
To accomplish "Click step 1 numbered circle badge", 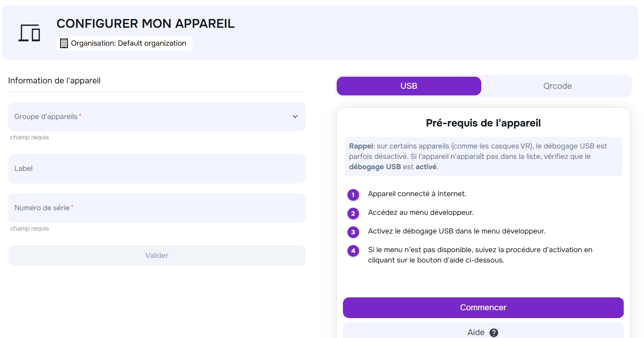I will [353, 195].
